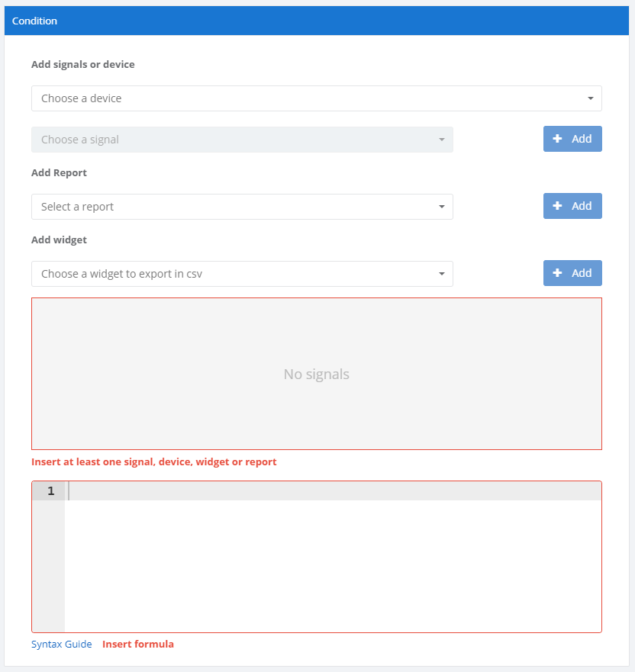Click the dropdown arrow of Select a report
This screenshot has width=635, height=672.
[441, 207]
